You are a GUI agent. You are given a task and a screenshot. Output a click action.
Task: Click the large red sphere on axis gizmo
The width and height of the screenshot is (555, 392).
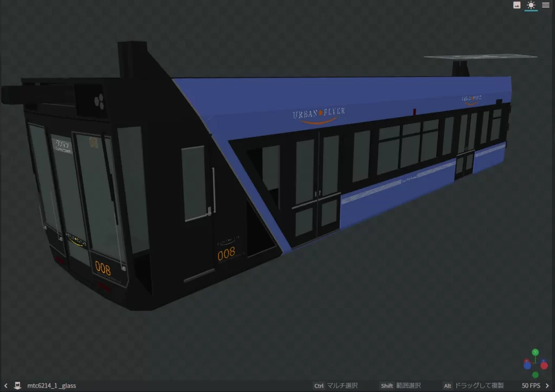(544, 365)
